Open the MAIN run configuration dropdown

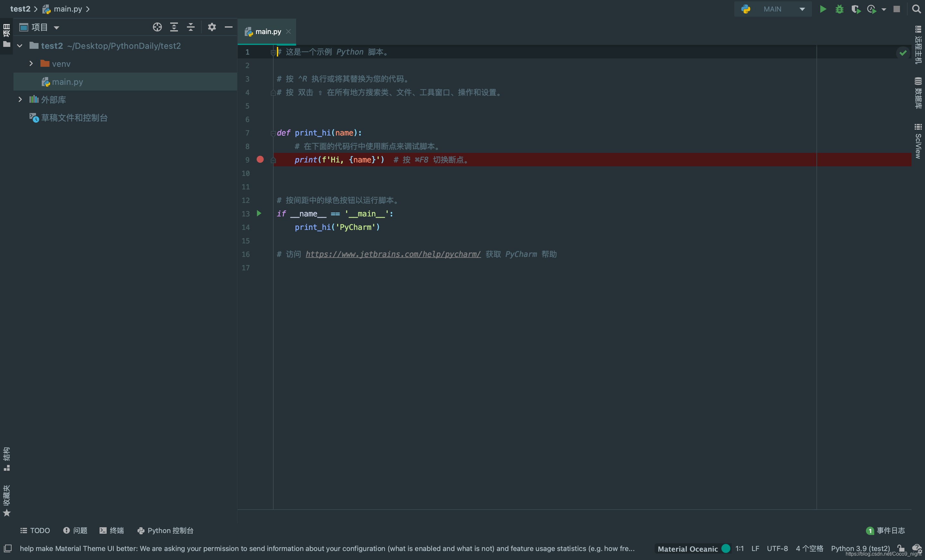point(772,9)
